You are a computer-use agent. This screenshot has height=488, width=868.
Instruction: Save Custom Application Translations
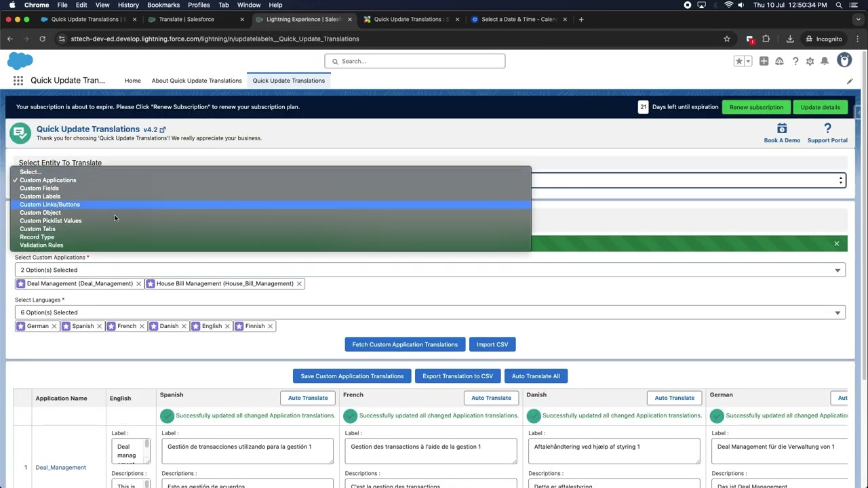pos(352,376)
